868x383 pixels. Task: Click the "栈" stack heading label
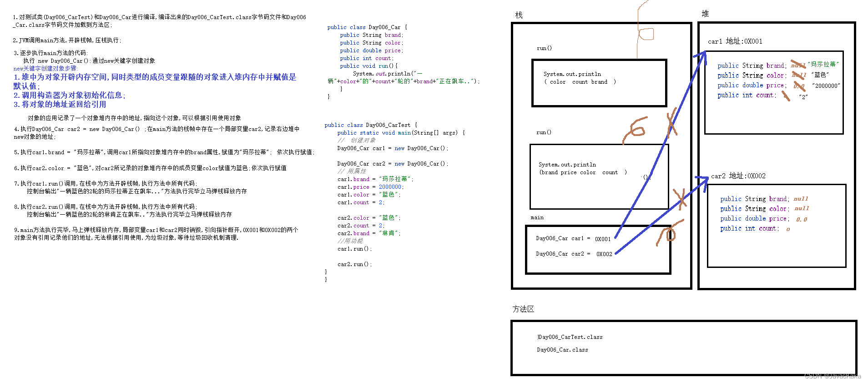(x=519, y=15)
